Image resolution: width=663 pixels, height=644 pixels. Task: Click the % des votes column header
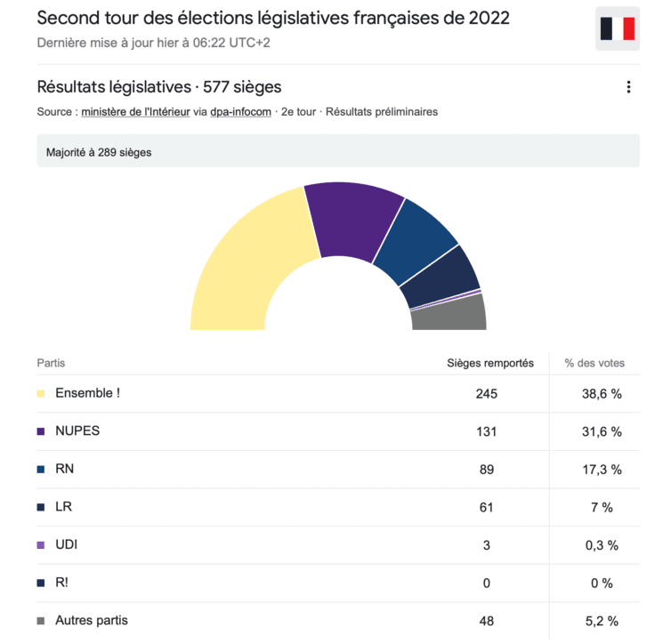click(x=594, y=363)
